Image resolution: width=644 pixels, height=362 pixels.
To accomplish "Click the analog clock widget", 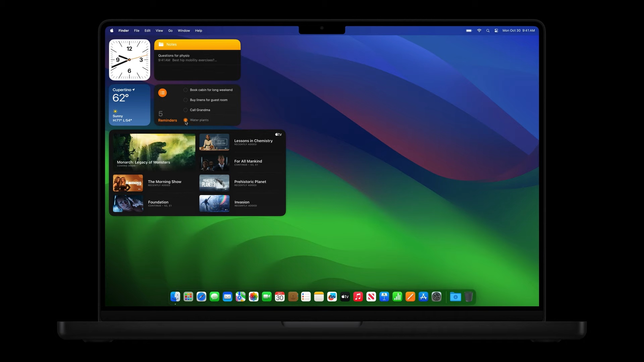I will point(129,60).
